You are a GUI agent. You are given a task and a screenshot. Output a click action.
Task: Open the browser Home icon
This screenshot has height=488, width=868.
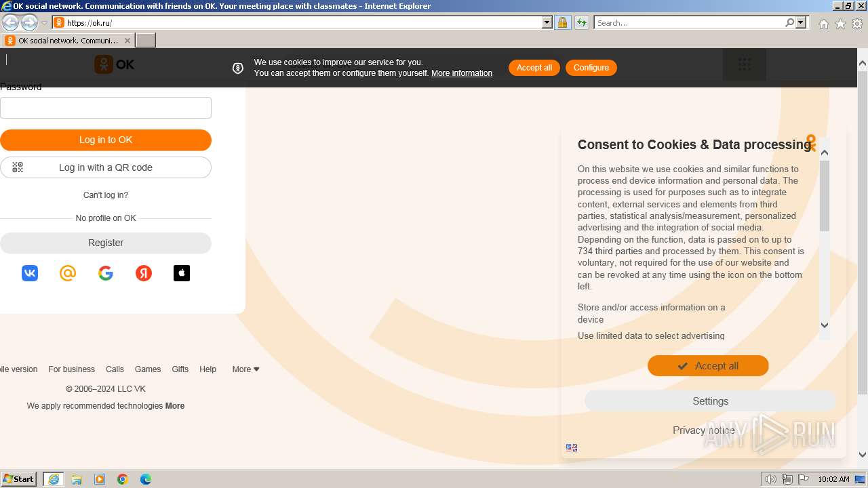pyautogui.click(x=823, y=24)
